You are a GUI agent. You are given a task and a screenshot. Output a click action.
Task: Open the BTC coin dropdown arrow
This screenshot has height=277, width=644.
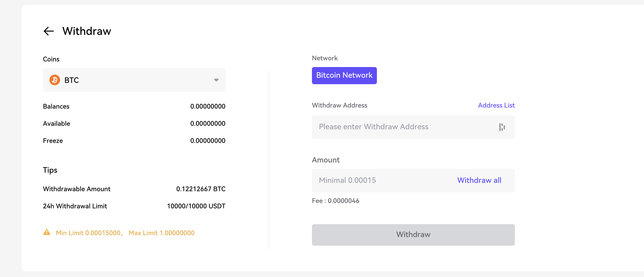tap(216, 80)
